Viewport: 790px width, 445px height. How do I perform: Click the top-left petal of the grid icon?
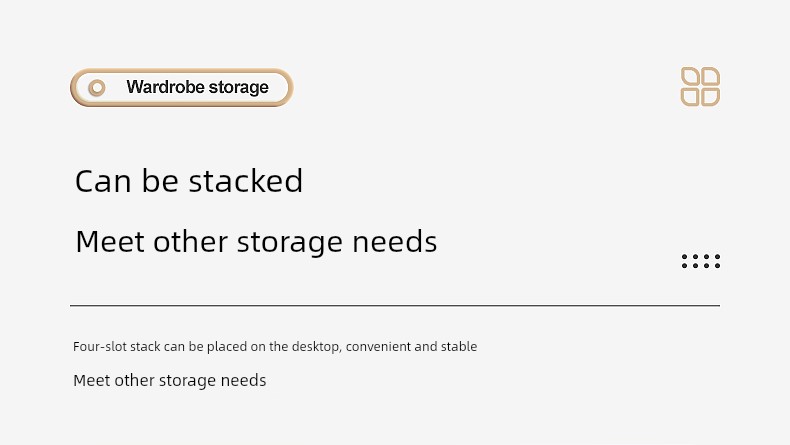[x=690, y=76]
